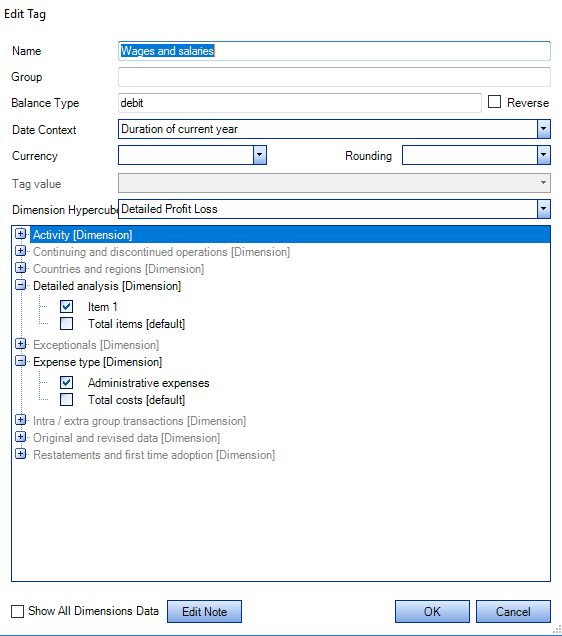Open the Date Context dropdown

click(544, 129)
